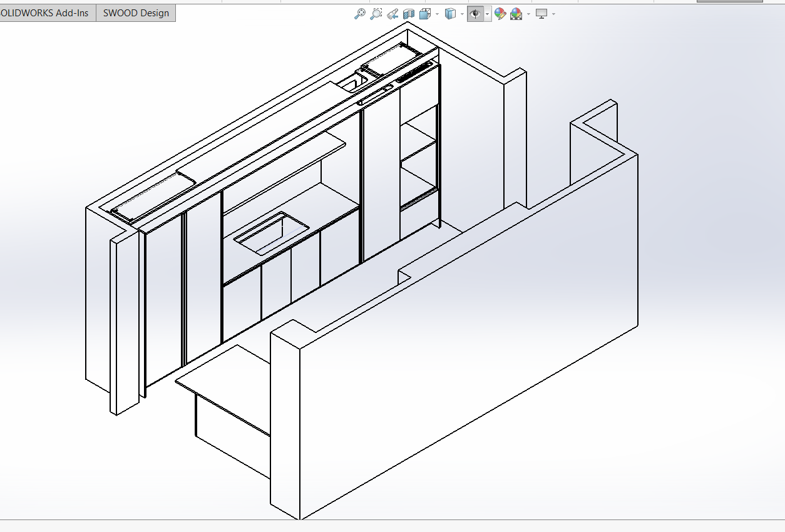The width and height of the screenshot is (785, 532).
Task: Click the Zoom to Fit icon
Action: pos(360,14)
